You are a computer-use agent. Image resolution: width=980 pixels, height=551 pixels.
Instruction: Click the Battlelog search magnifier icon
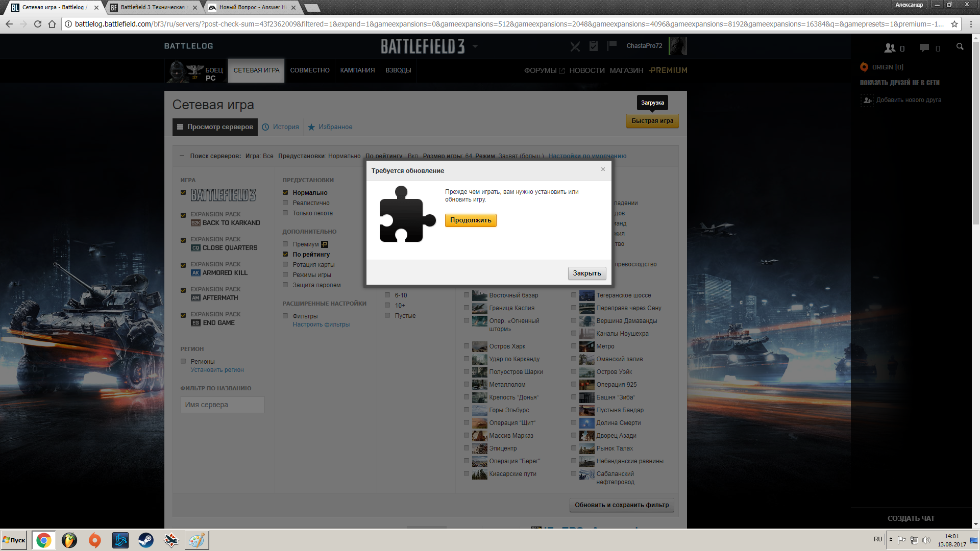(960, 47)
